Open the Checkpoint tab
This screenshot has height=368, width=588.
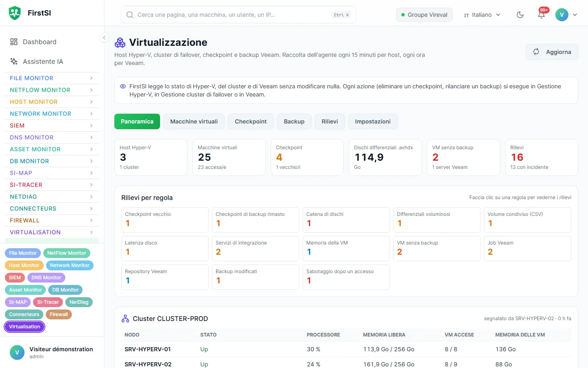251,121
